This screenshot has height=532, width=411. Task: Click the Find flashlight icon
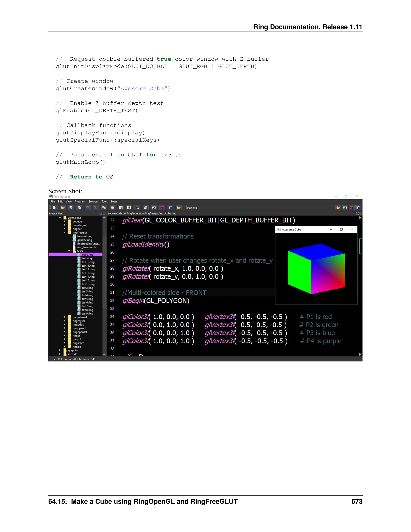click(137, 208)
